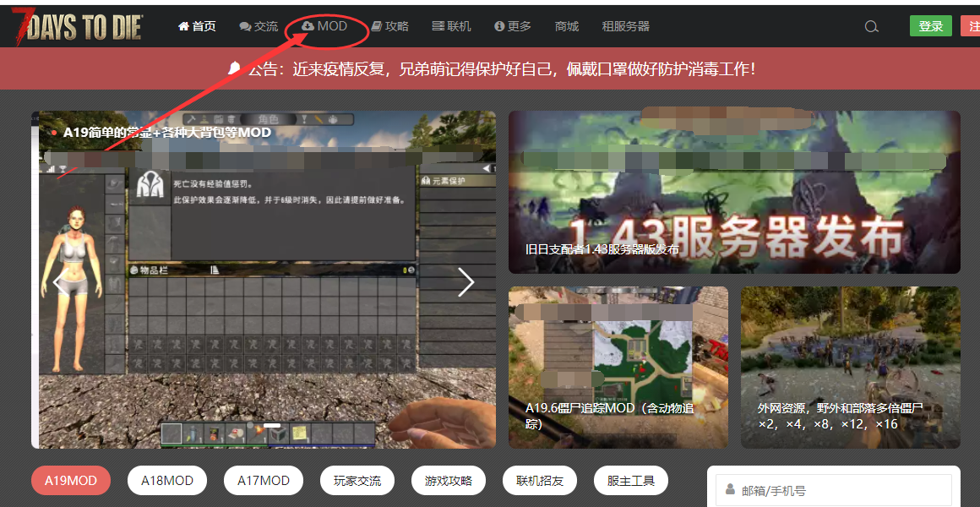Open the 攻略 guides section
This screenshot has height=507, width=980.
389,26
